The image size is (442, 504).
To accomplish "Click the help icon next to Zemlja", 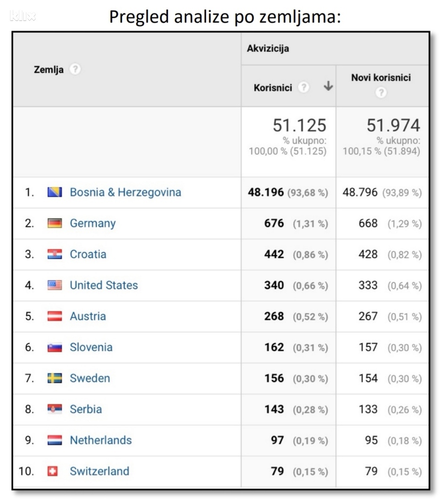I will point(75,70).
